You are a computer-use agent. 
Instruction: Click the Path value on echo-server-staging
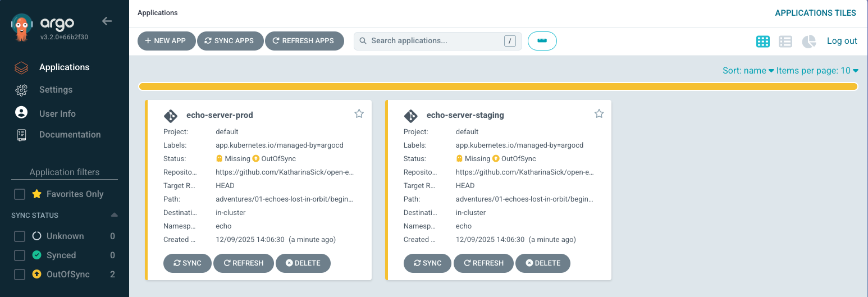point(524,199)
